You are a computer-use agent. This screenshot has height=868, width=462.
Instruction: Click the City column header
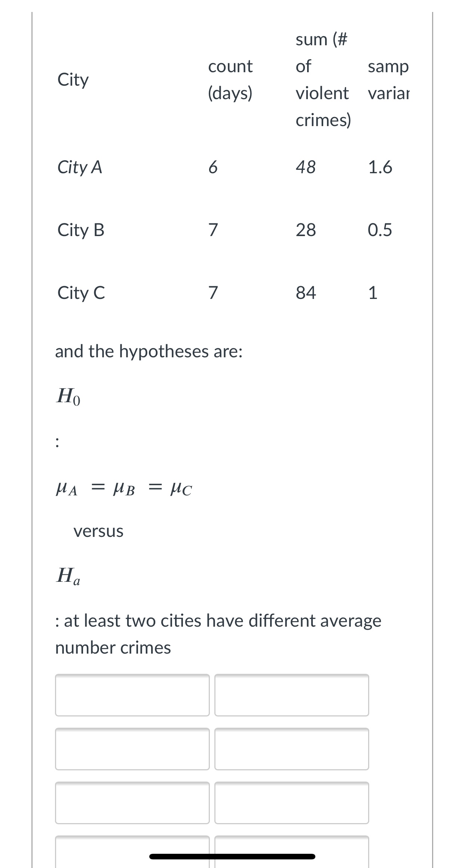pos(73,80)
